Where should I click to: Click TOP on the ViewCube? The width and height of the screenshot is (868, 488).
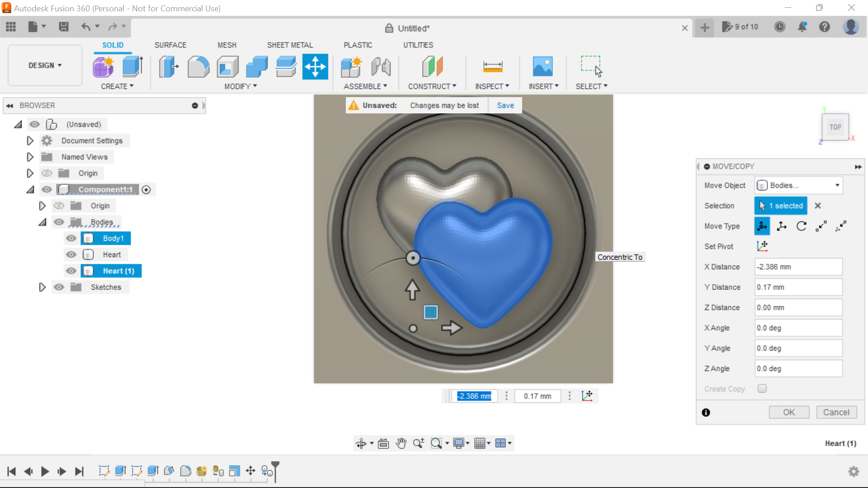835,127
